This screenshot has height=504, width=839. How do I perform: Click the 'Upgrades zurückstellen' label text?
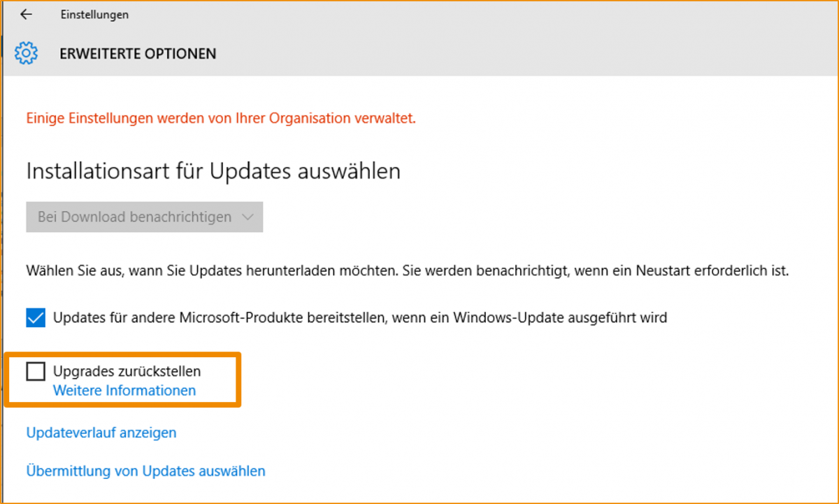click(x=127, y=371)
